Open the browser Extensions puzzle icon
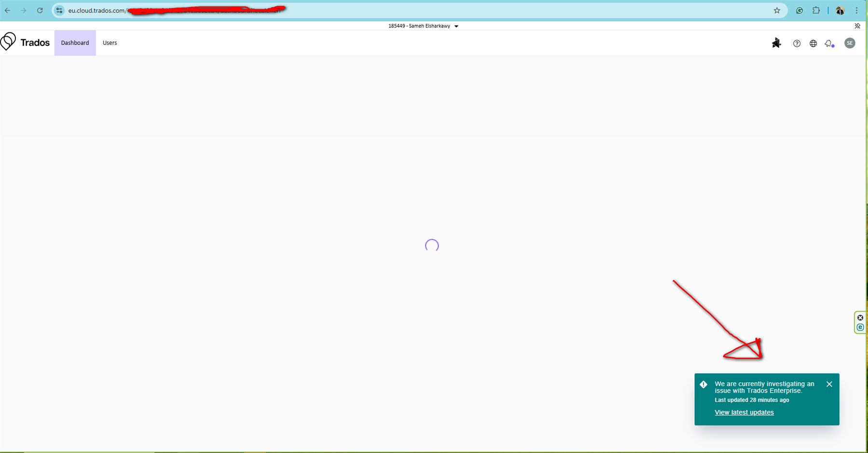 click(x=816, y=10)
